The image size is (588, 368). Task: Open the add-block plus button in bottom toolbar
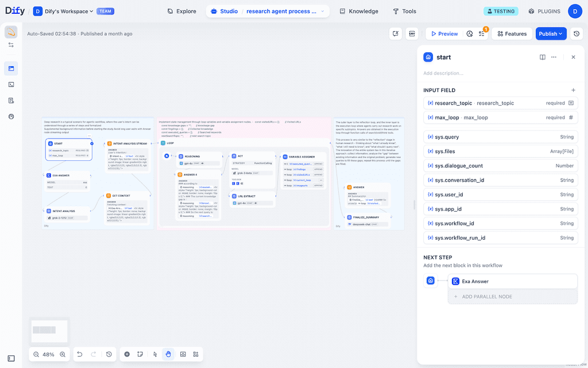127,354
